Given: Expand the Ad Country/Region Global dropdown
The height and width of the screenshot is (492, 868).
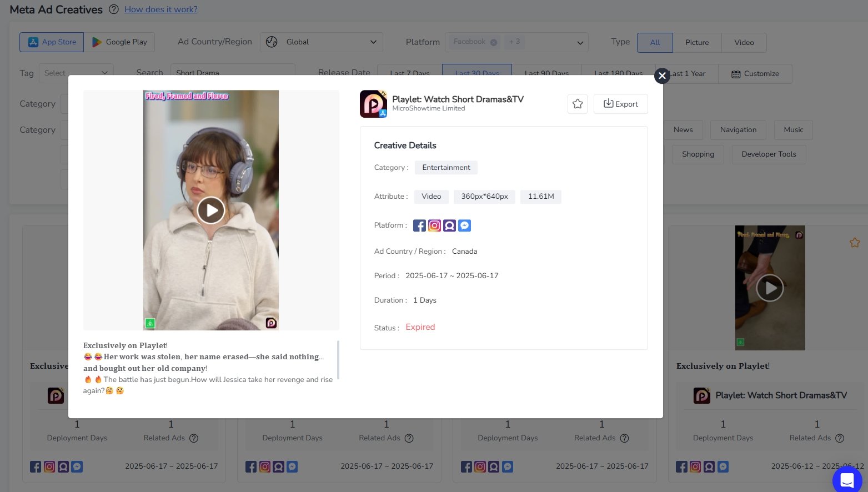Looking at the screenshot, I should click(321, 42).
